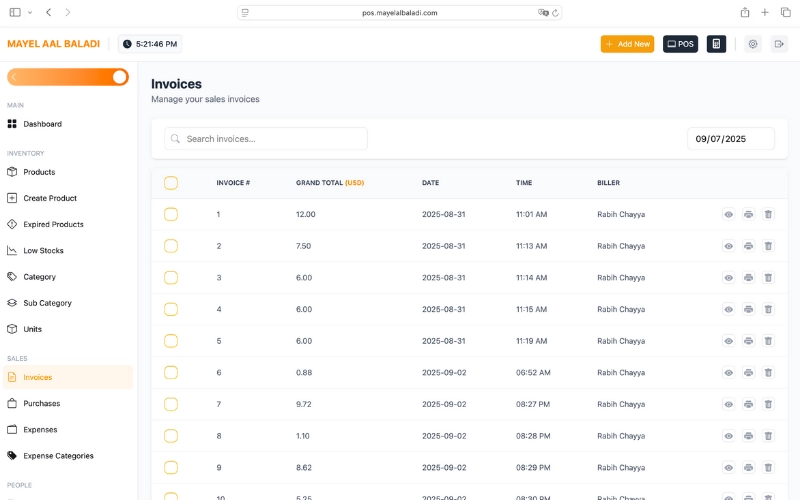View invoice 1 using the eye icon
Screen dimensions: 800x500
pos(728,214)
